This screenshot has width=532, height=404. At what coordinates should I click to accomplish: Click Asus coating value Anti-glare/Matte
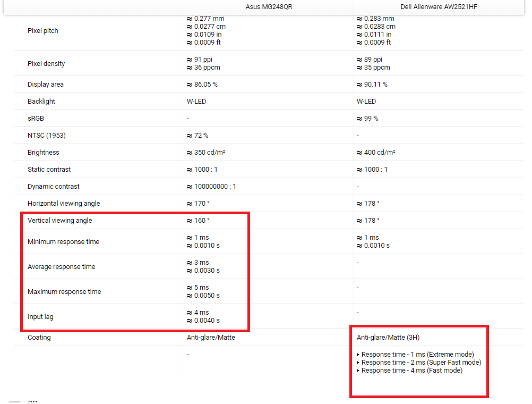click(x=211, y=338)
